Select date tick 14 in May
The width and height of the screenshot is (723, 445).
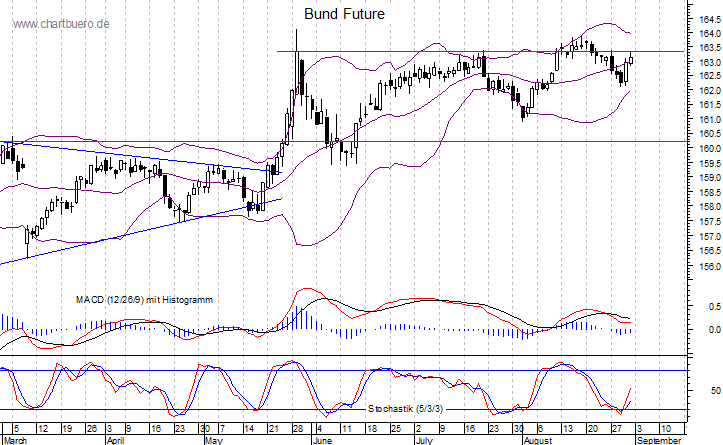tap(249, 429)
